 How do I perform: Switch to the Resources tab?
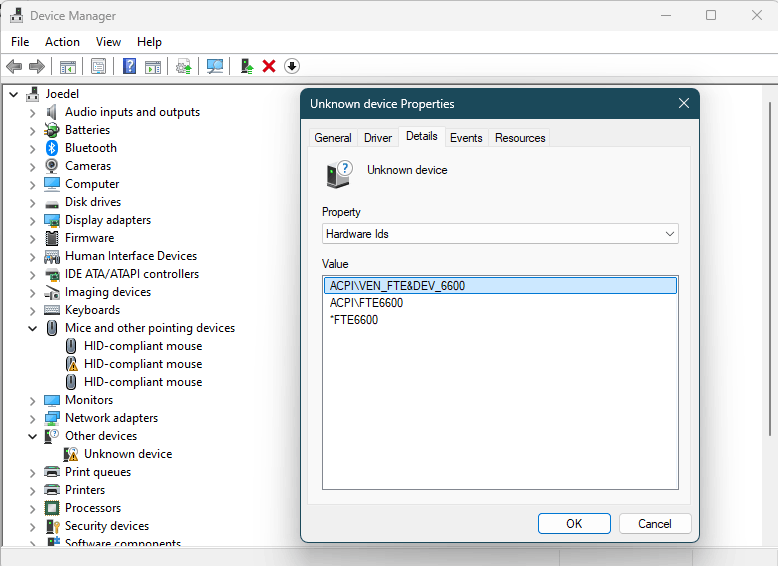coord(519,137)
